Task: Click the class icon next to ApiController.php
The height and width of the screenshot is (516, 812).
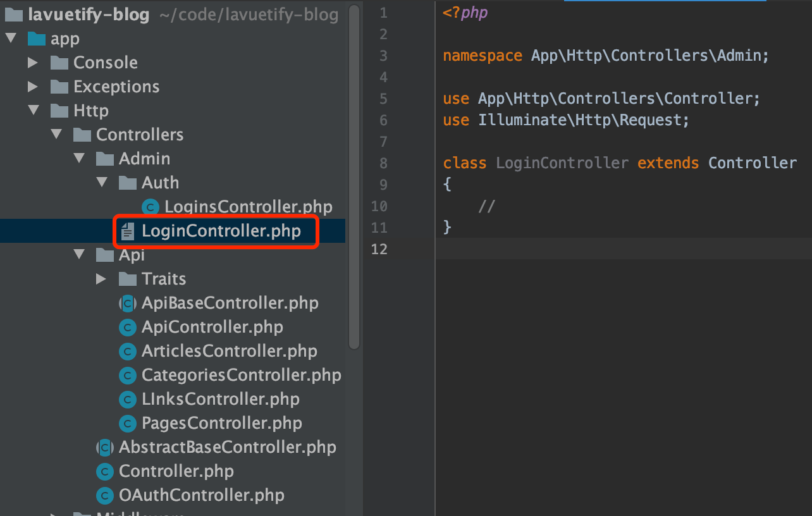Action: tap(128, 327)
